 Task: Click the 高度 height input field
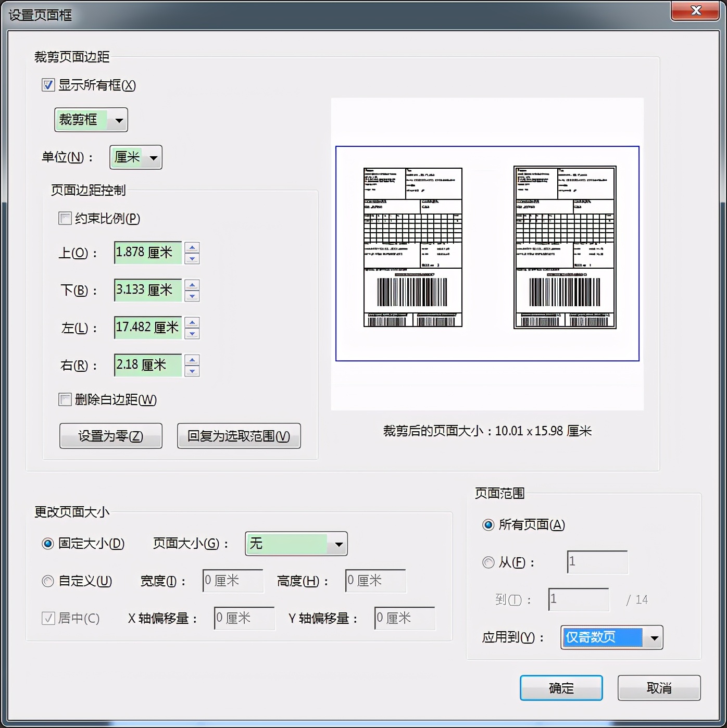click(375, 581)
